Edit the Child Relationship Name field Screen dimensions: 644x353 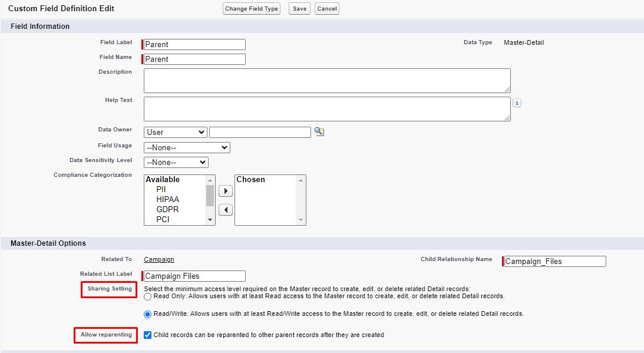click(x=555, y=261)
